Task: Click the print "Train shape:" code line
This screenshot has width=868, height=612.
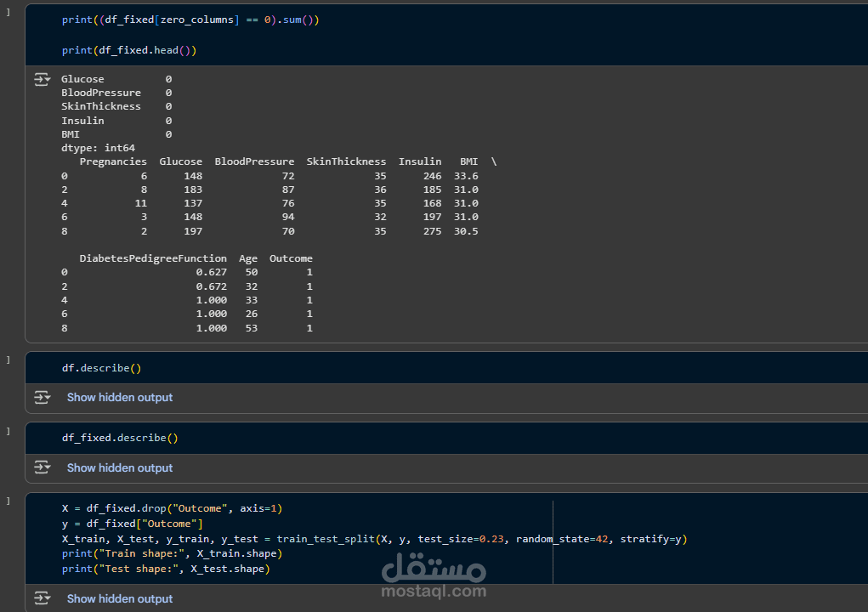Action: [x=171, y=553]
